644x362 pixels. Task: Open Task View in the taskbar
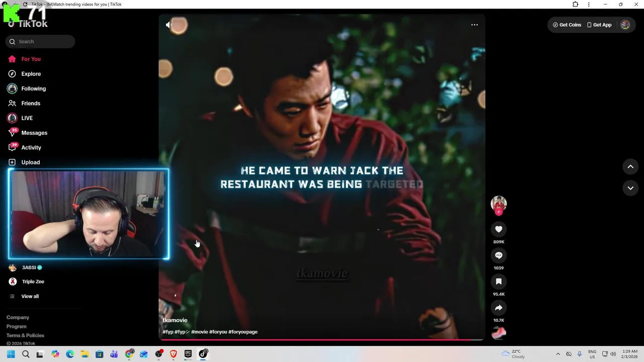(40, 354)
